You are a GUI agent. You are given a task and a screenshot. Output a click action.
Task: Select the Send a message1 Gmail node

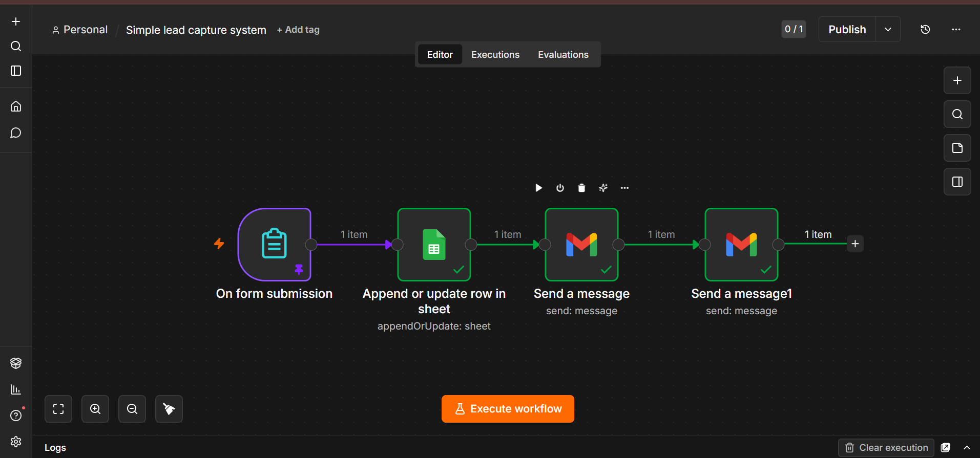pos(741,245)
